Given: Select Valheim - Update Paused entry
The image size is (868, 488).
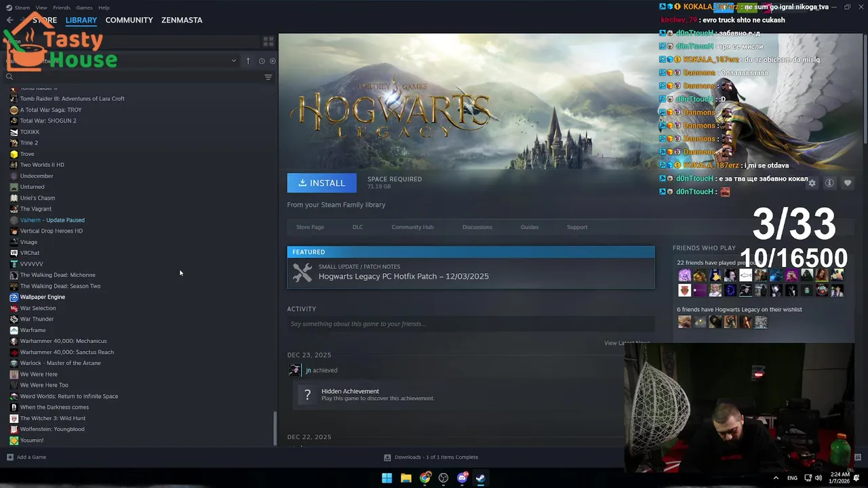Looking at the screenshot, I should [x=52, y=220].
